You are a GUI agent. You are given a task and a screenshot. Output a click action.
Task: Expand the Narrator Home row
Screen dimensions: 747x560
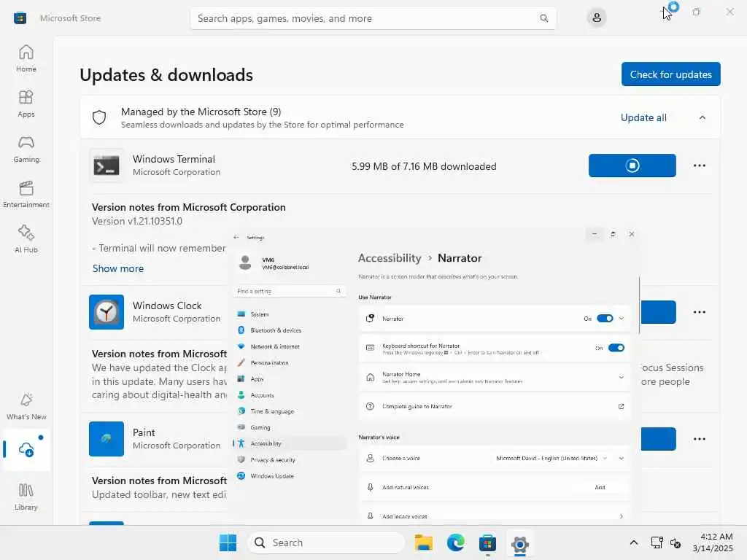point(622,377)
